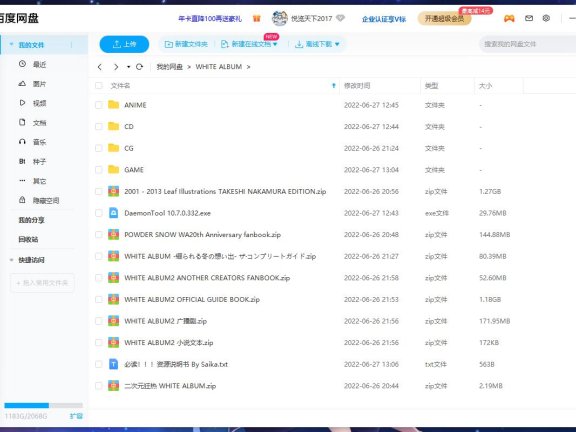Check the CG folder checkbox
576x432 pixels.
tap(98, 148)
